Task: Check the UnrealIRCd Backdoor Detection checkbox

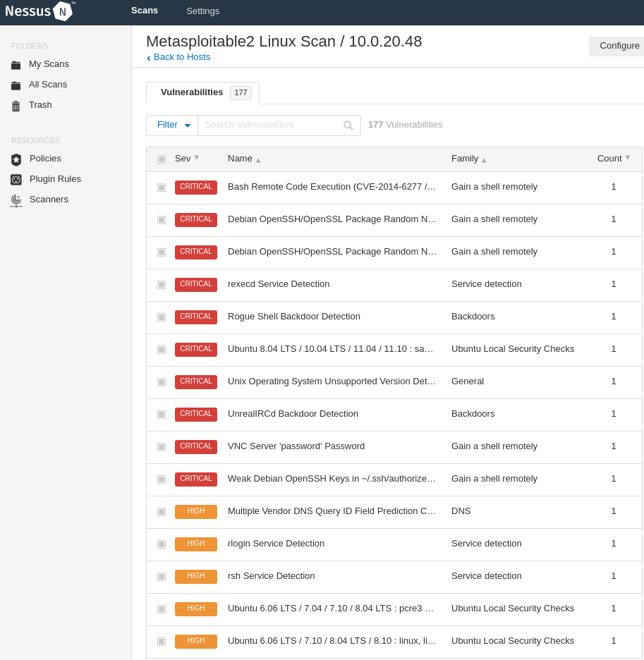Action: pos(162,414)
